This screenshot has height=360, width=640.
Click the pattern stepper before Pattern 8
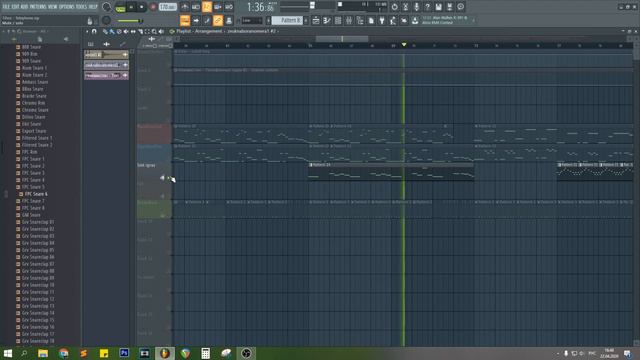(x=269, y=20)
